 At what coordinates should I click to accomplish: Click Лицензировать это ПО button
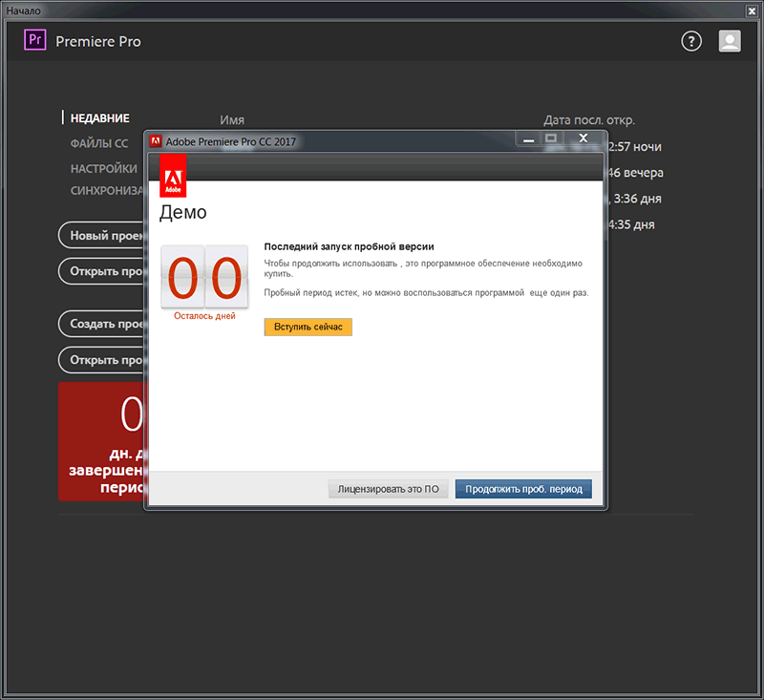pos(389,489)
